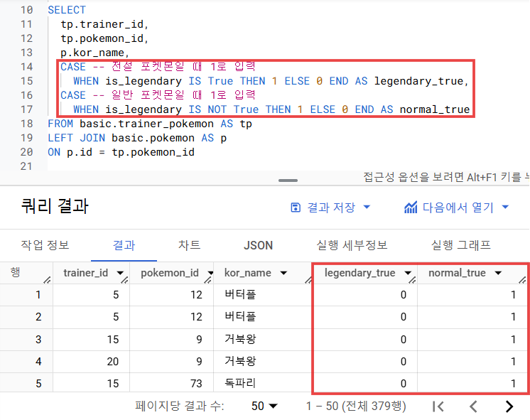Click the chart icon beside 다음에서 열기
Screen dimensions: 530x420
pyautogui.click(x=411, y=208)
